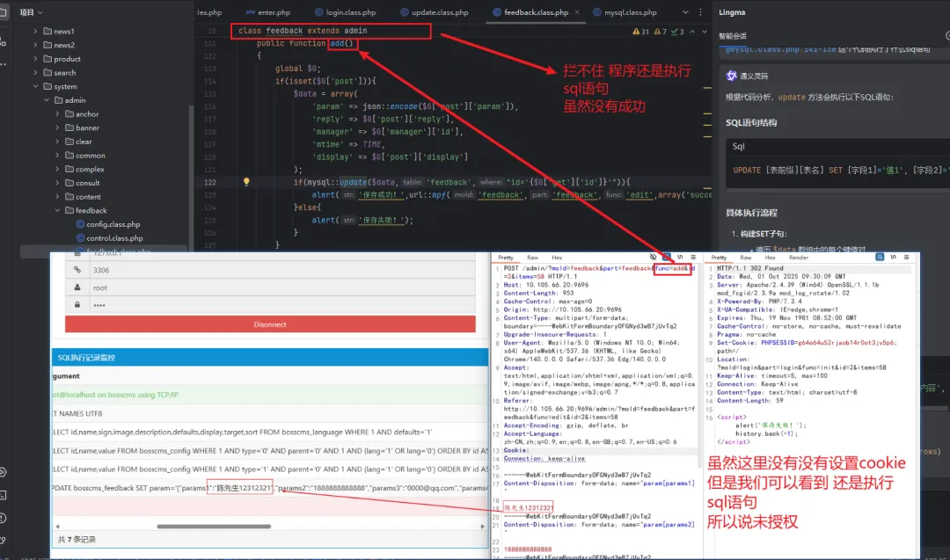Collapse the admin folder
950x560 pixels.
(x=47, y=100)
